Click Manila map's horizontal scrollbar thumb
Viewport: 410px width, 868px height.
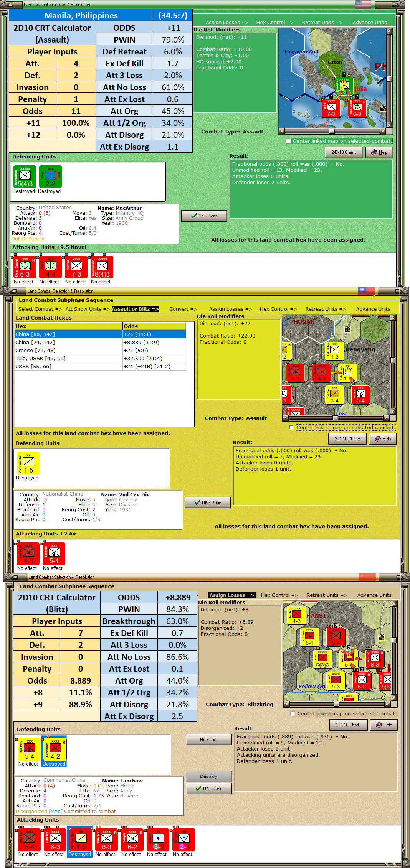pos(331,131)
